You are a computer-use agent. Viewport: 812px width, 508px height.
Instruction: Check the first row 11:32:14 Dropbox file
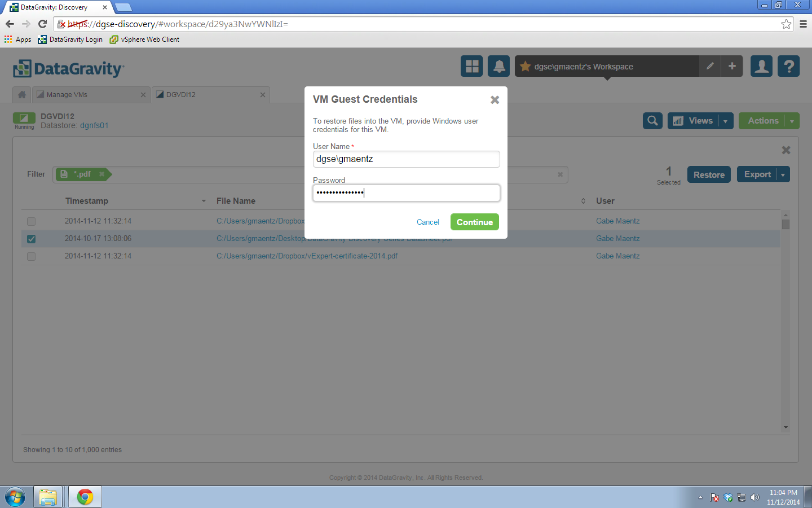[31, 221]
